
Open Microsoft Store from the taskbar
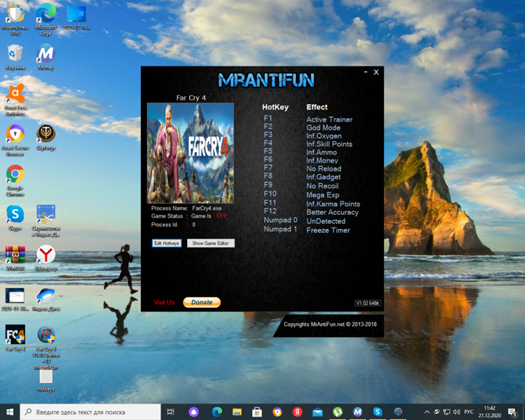[x=257, y=412]
